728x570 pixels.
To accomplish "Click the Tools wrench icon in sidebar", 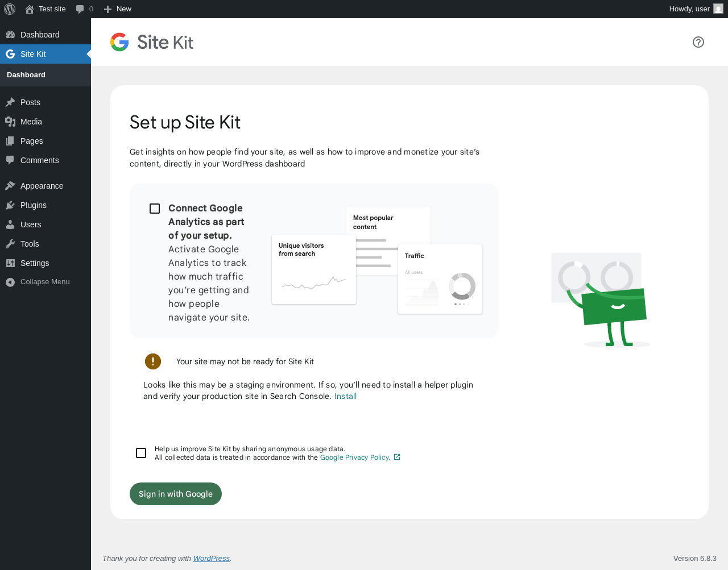I will tap(10, 244).
